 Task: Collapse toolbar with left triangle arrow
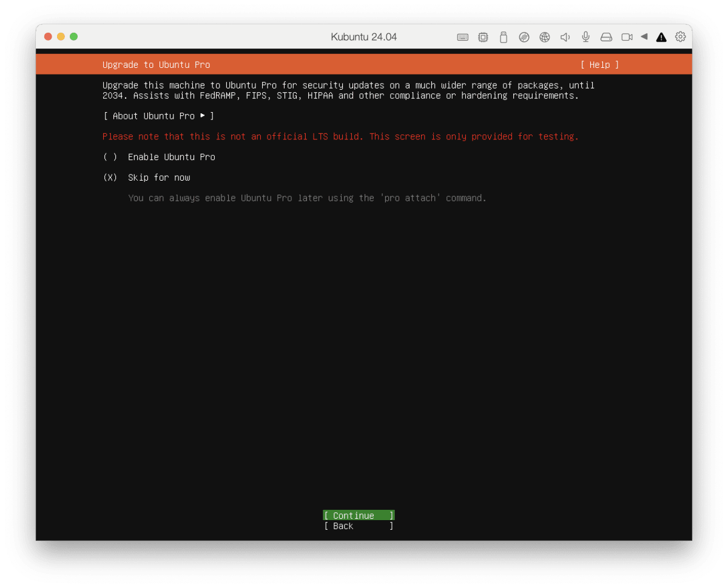pyautogui.click(x=644, y=36)
